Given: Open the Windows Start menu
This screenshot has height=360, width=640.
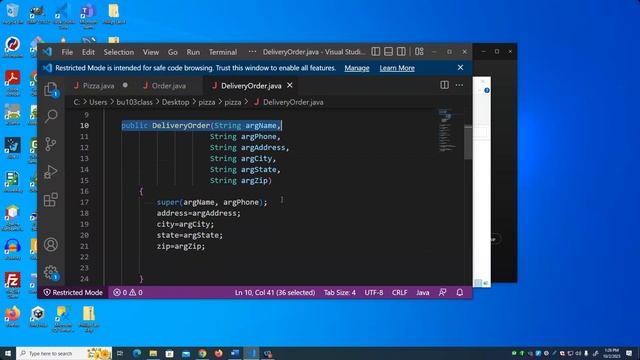Looking at the screenshot, I should [8, 353].
